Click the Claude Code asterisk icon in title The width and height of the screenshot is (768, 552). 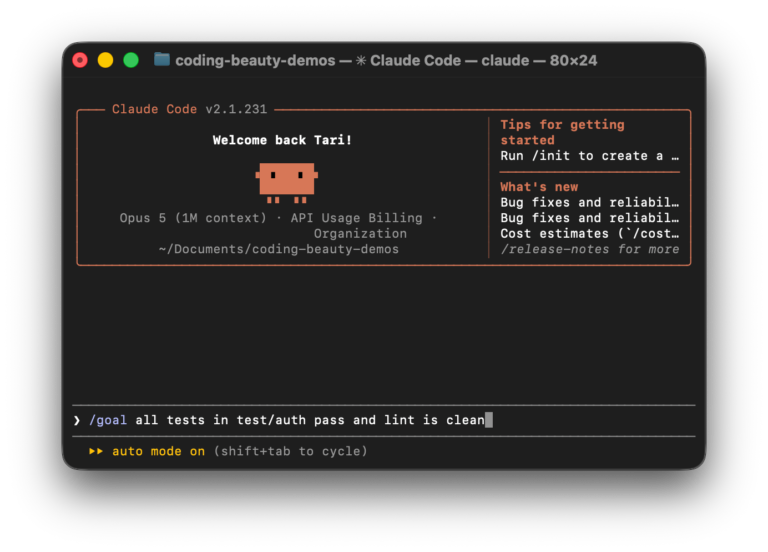[x=360, y=61]
